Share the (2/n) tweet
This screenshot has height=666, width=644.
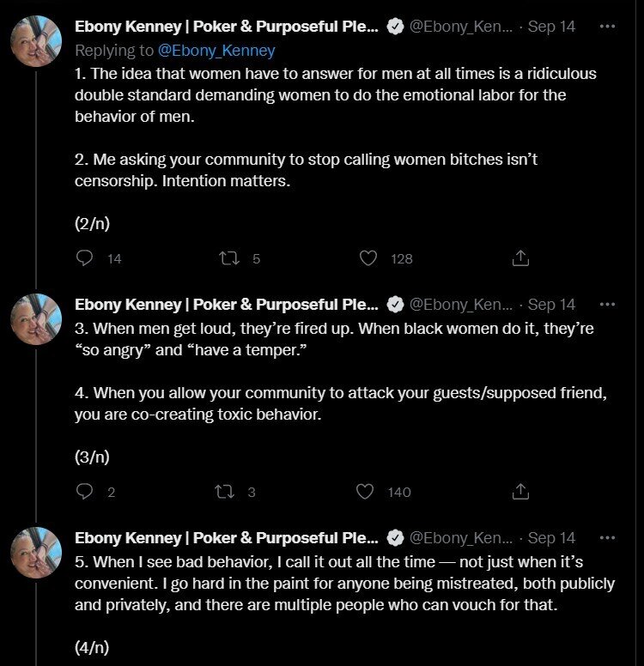520,258
